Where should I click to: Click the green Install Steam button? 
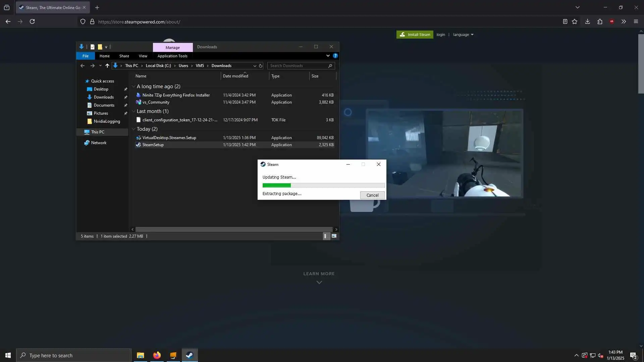tap(415, 35)
